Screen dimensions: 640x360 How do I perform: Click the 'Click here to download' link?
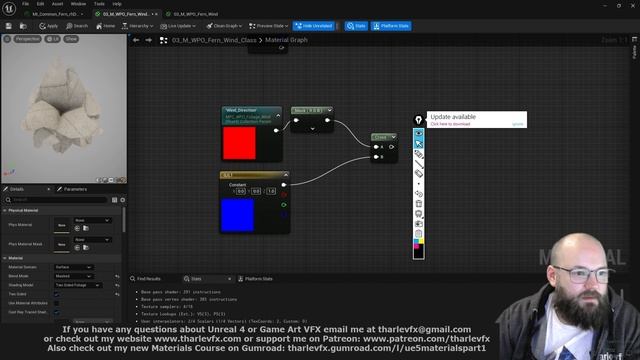click(450, 124)
